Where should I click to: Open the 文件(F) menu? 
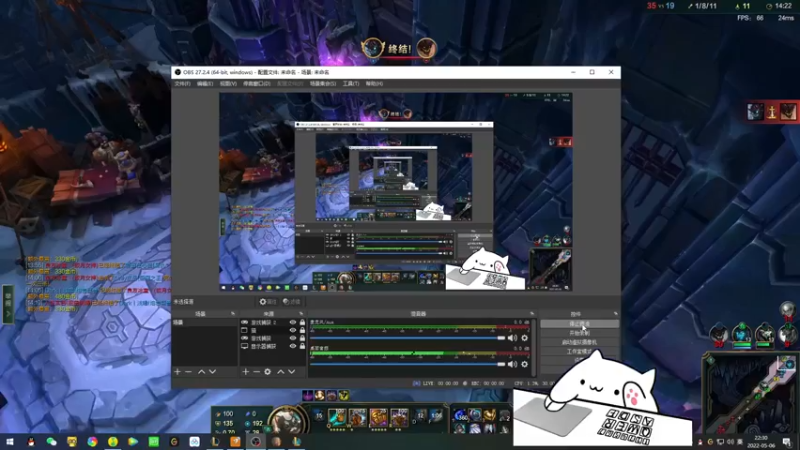[182, 84]
